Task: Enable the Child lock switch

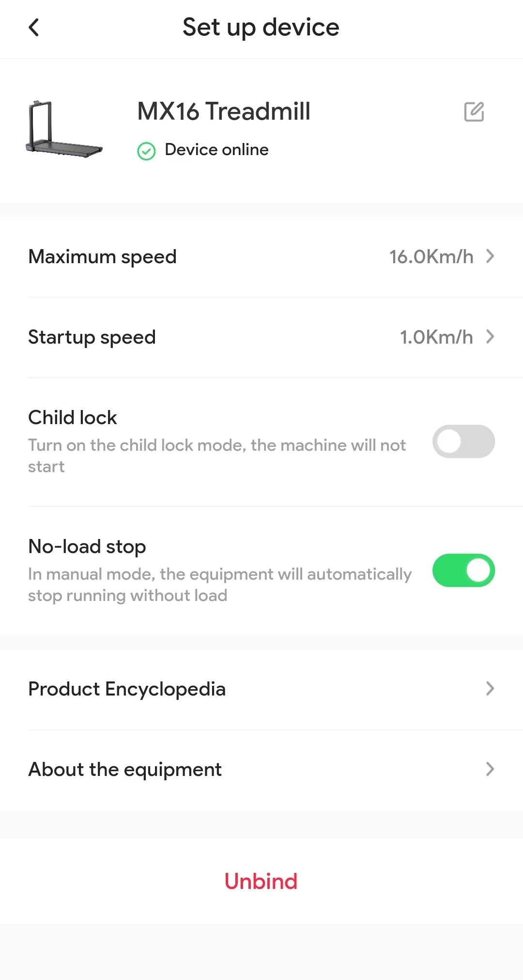Action: tap(463, 442)
